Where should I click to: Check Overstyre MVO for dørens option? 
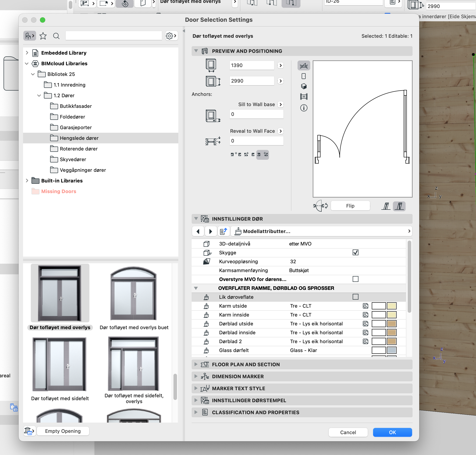point(355,279)
